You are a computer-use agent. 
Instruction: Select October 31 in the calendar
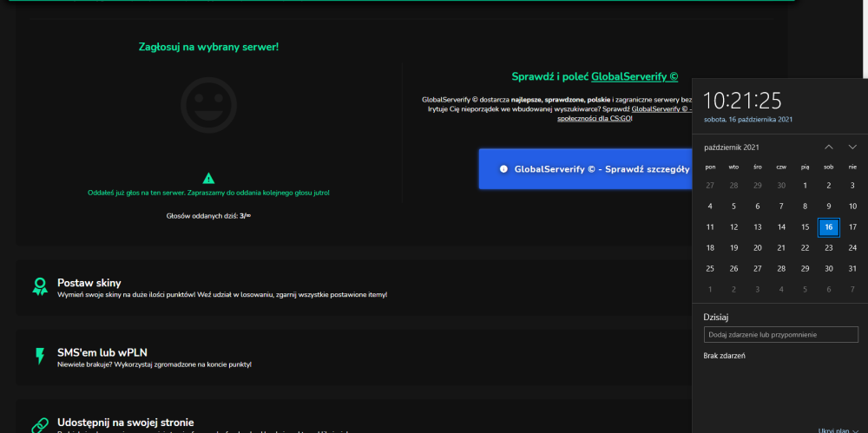(852, 268)
